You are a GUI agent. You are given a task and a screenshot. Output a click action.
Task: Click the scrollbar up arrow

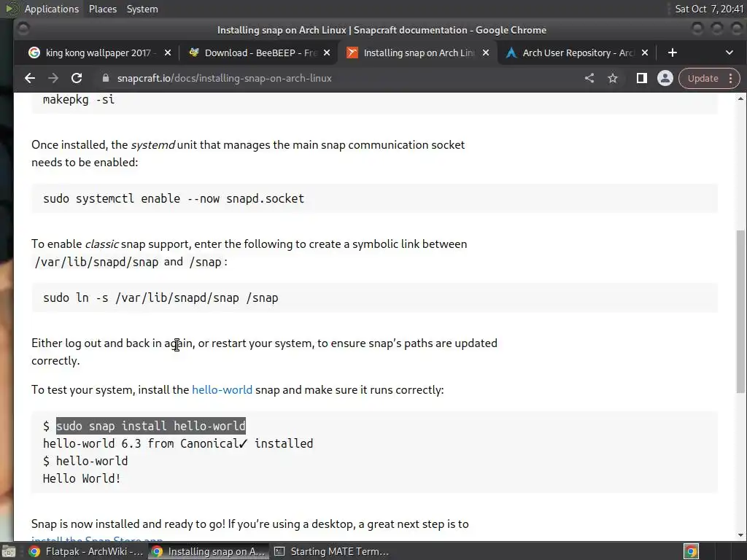coord(740,98)
